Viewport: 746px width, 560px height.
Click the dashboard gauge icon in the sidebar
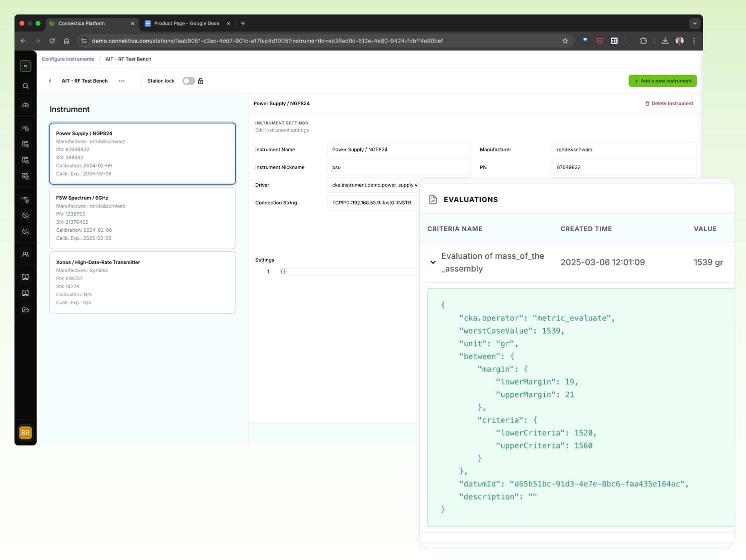pos(26,105)
